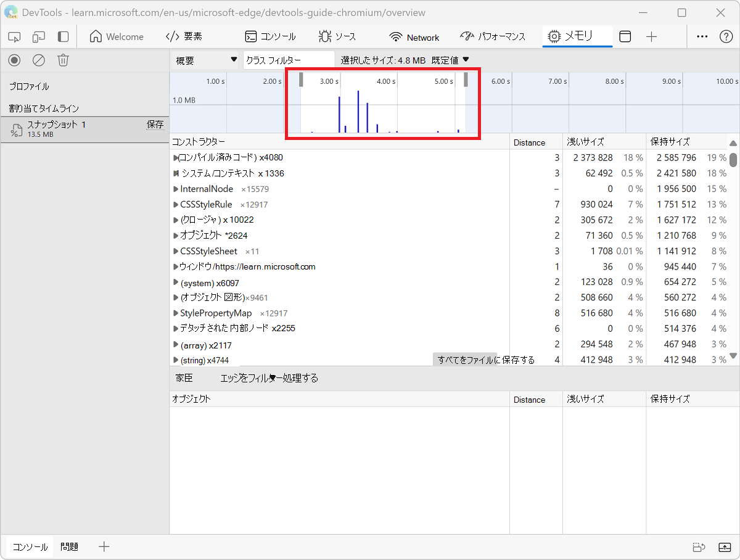Clear all profiles icon
The image size is (740, 560).
tap(39, 60)
